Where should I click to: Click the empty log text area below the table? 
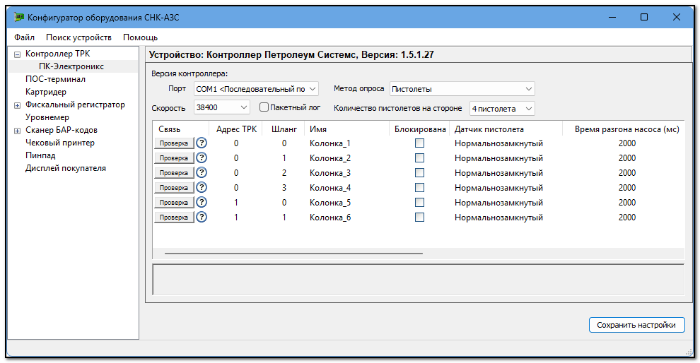pyautogui.click(x=418, y=280)
